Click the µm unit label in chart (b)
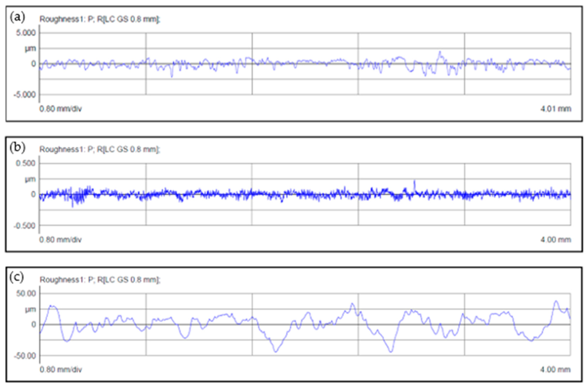The width and height of the screenshot is (588, 387). coord(30,179)
